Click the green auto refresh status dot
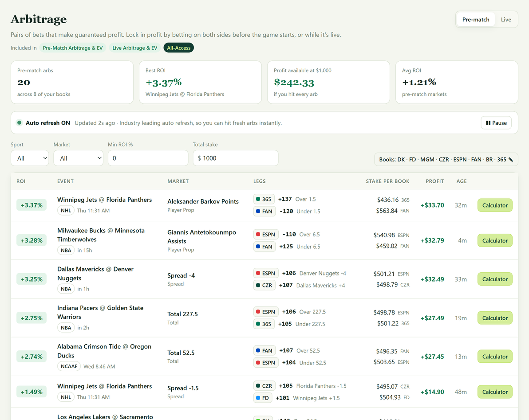Image resolution: width=529 pixels, height=420 pixels. pyautogui.click(x=19, y=123)
